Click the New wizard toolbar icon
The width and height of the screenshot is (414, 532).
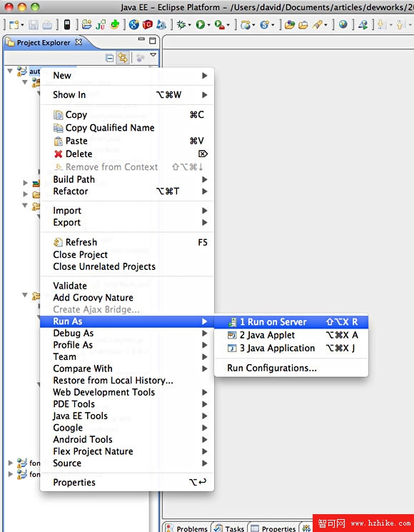tap(14, 25)
